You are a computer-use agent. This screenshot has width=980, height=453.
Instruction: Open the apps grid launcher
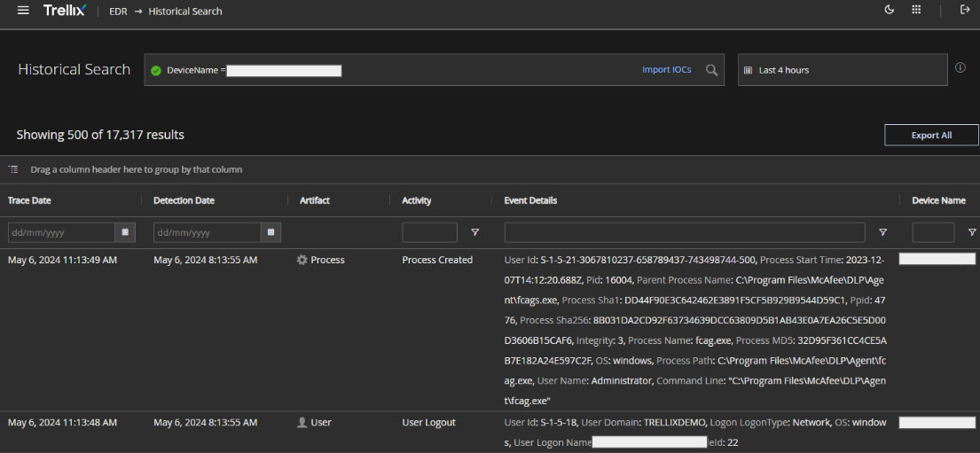pos(916,10)
